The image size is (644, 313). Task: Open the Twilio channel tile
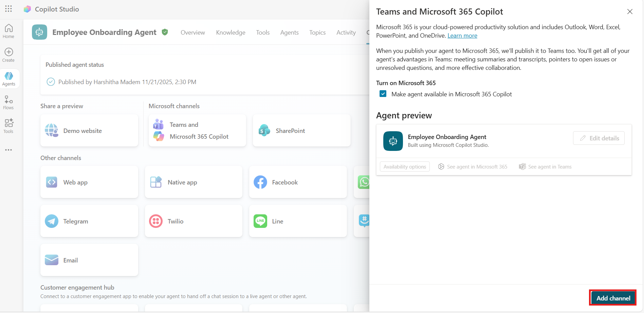pos(194,221)
